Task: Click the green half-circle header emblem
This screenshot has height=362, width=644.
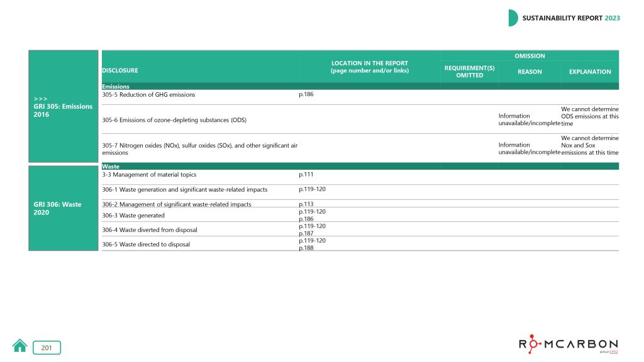Action: coord(513,18)
